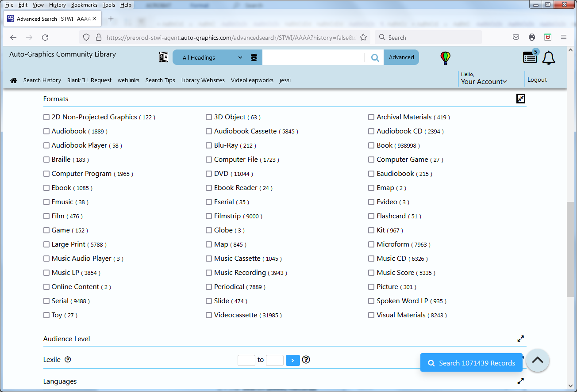Click the help icon after Lexile range button
The height and width of the screenshot is (392, 577).
(x=306, y=360)
